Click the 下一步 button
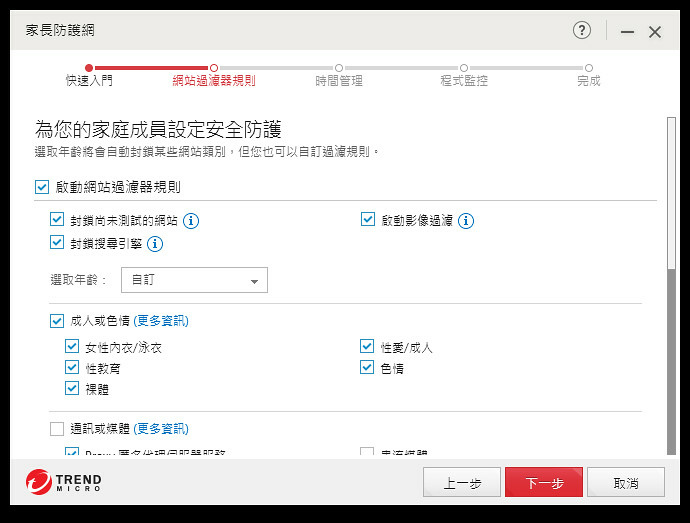 pos(544,482)
